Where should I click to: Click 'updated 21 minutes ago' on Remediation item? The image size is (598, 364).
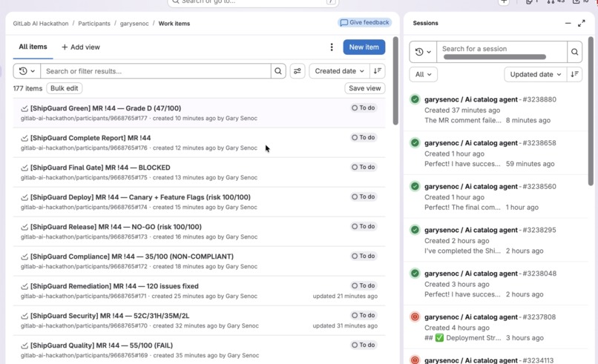tap(345, 296)
